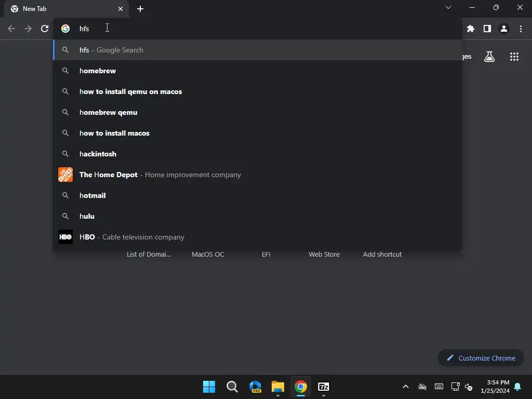Viewport: 532px width, 399px height.
Task: Open the Web Store shortcut
Action: click(x=324, y=254)
